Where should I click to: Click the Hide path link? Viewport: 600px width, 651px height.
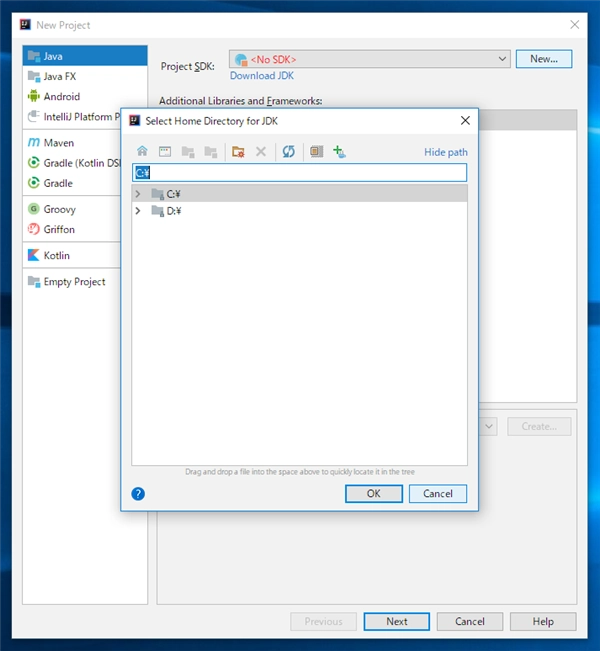click(x=446, y=152)
